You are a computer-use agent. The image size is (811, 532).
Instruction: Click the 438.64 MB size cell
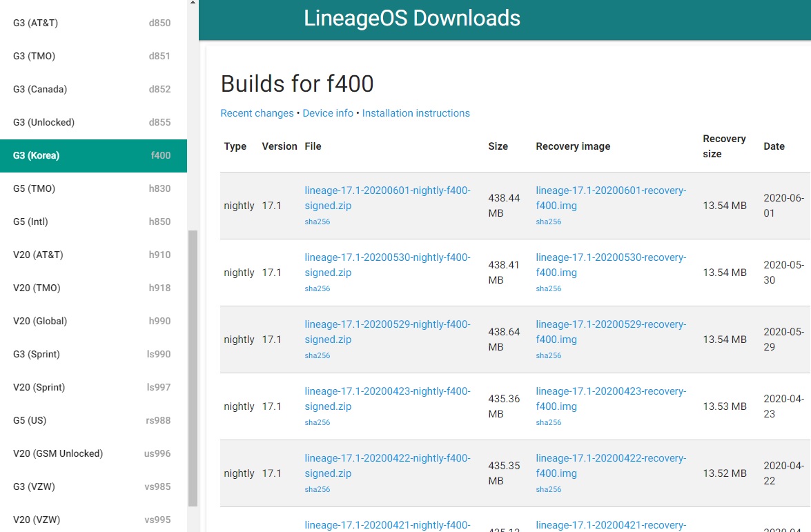tap(504, 339)
